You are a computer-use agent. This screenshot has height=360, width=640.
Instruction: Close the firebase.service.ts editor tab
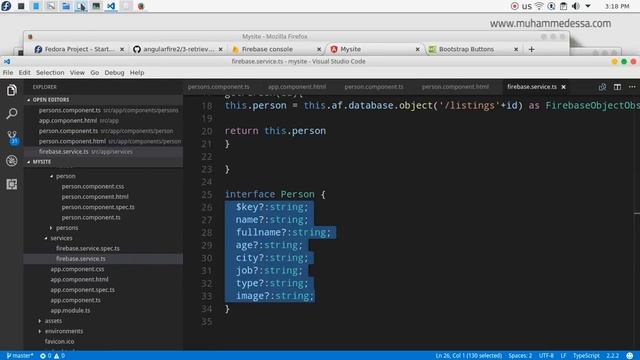[564, 87]
